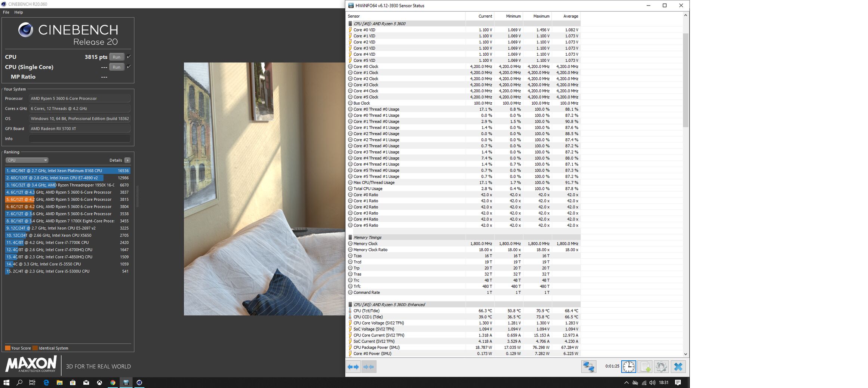Switch to Chrome via taskbar

pos(113,382)
